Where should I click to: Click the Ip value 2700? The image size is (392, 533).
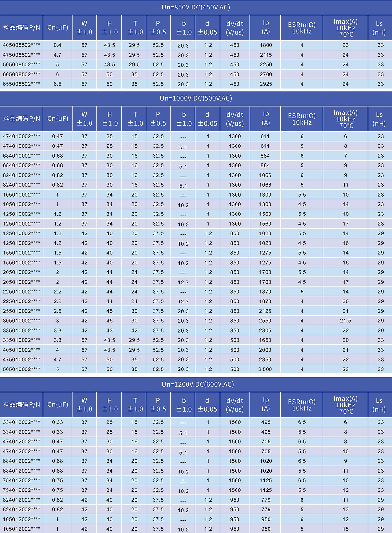pyautogui.click(x=266, y=74)
